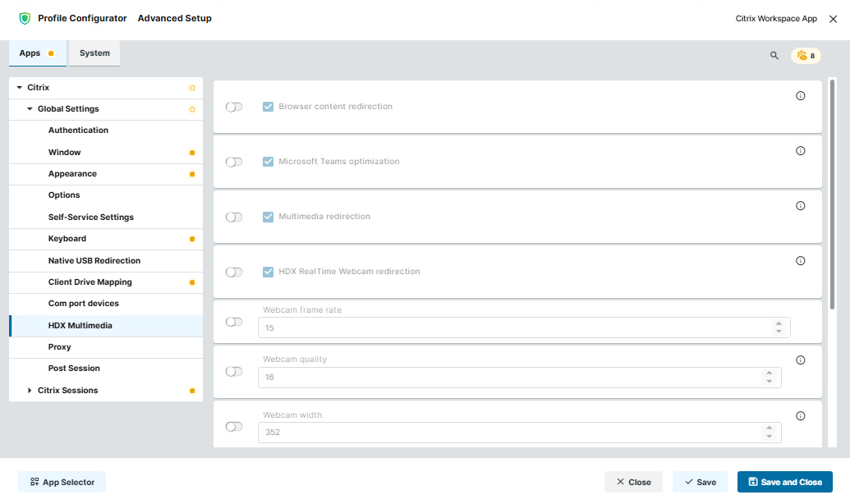Enable the Webcam width toggle

point(233,427)
